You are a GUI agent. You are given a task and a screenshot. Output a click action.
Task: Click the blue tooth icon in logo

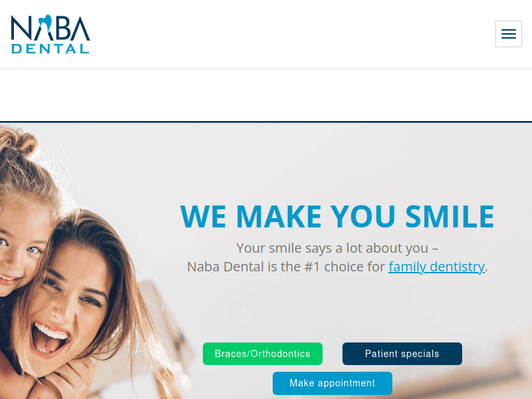45,25
